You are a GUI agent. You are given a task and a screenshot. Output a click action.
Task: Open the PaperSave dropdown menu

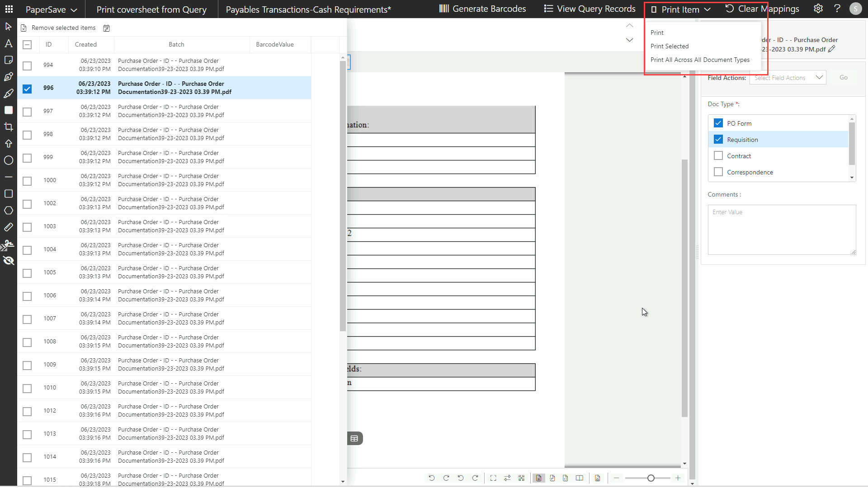tap(51, 9)
